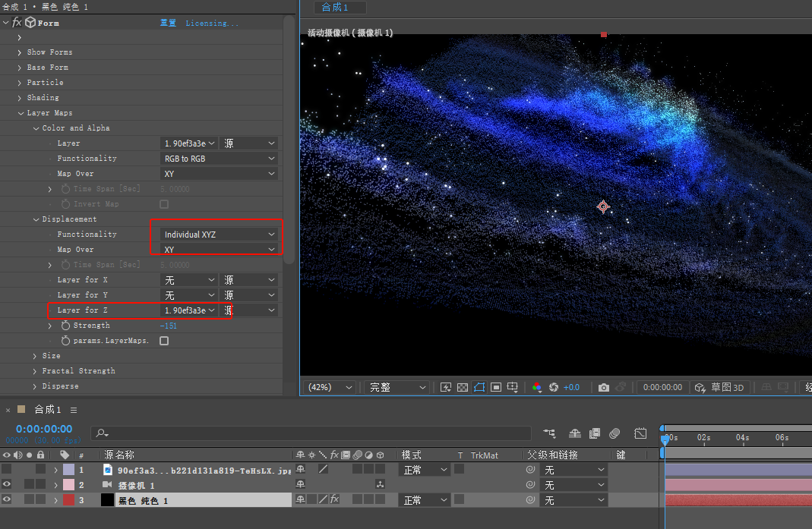Click the 重置 reset link
Screen dimensions: 812x529
[169, 23]
